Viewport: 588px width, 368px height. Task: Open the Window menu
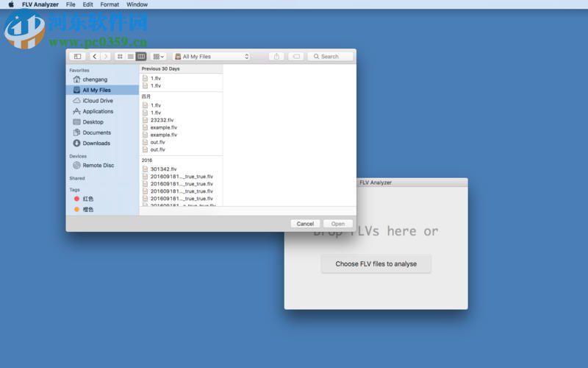click(x=137, y=4)
